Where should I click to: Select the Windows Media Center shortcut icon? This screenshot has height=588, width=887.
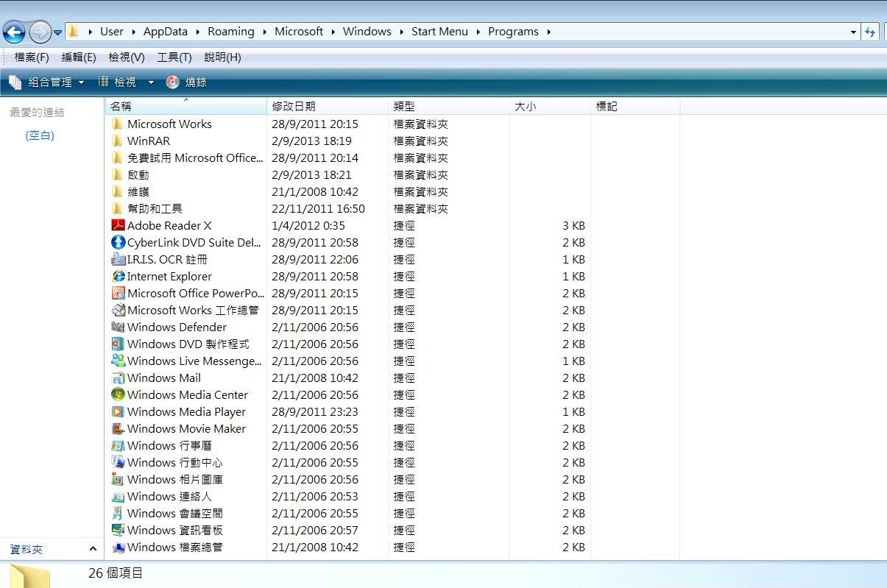tap(118, 394)
